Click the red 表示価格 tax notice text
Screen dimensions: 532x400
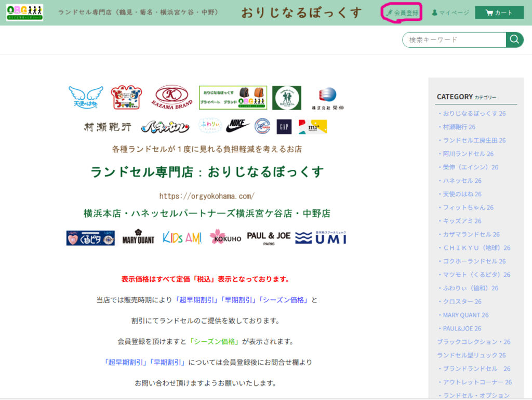207,279
